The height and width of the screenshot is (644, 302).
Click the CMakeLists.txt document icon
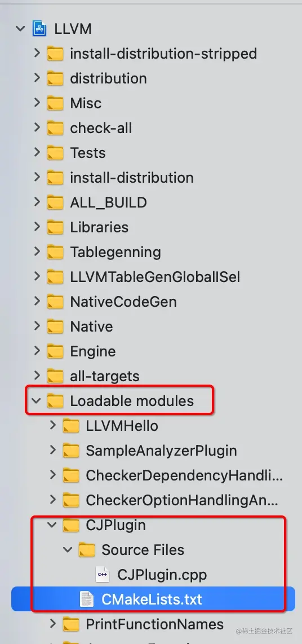pos(87,599)
